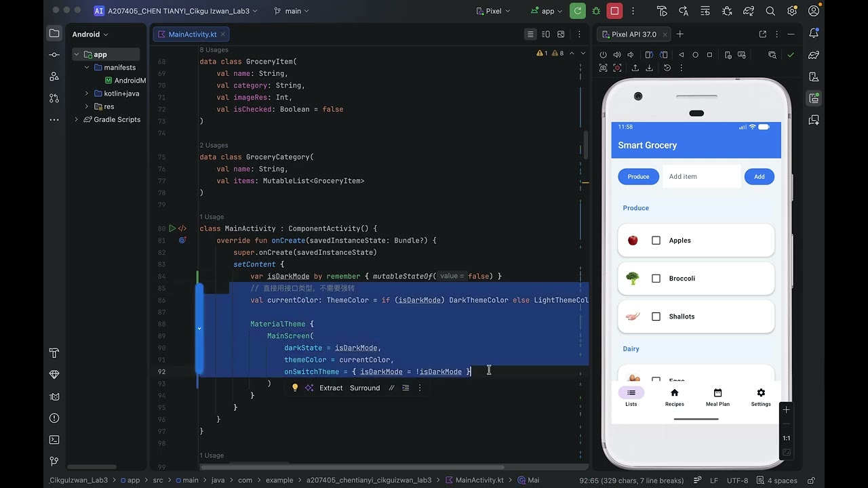This screenshot has width=868, height=488.
Task: Tap the Add button in grocery app
Action: (x=759, y=177)
